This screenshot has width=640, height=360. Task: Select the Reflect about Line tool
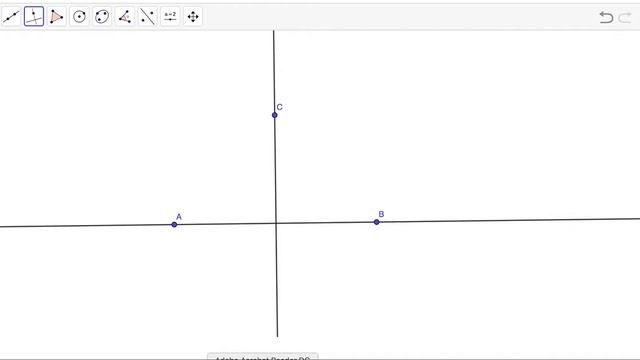(x=147, y=17)
